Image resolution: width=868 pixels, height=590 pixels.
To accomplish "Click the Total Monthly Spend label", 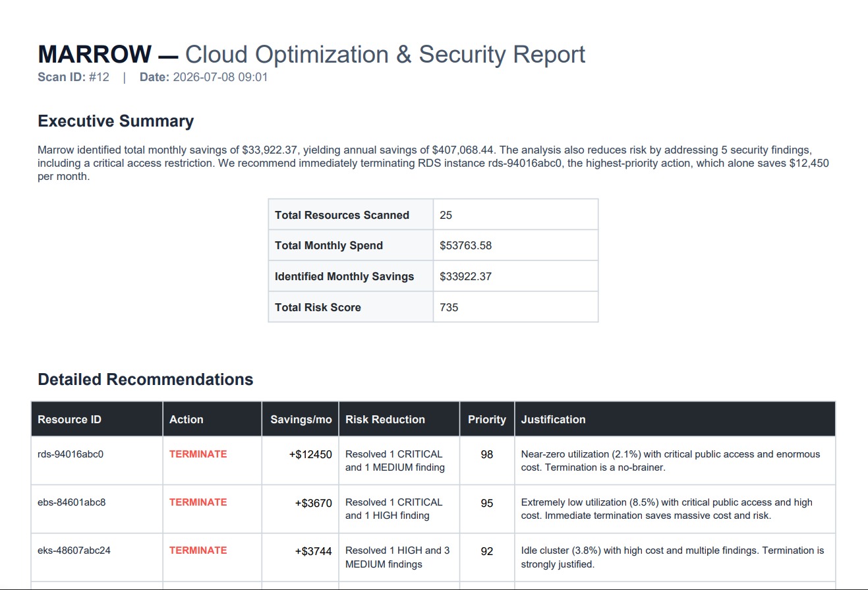I will tap(329, 245).
